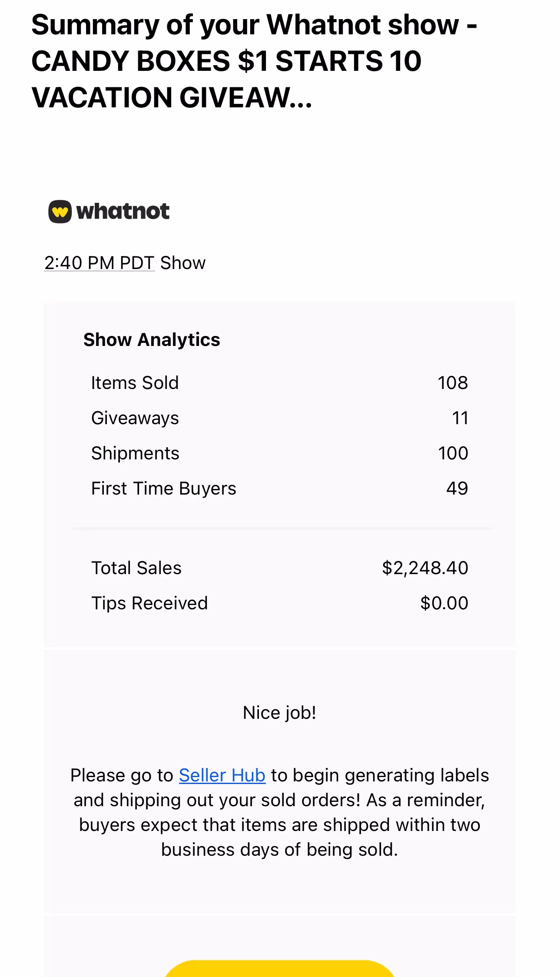Tap the Items Sold label

(x=135, y=383)
